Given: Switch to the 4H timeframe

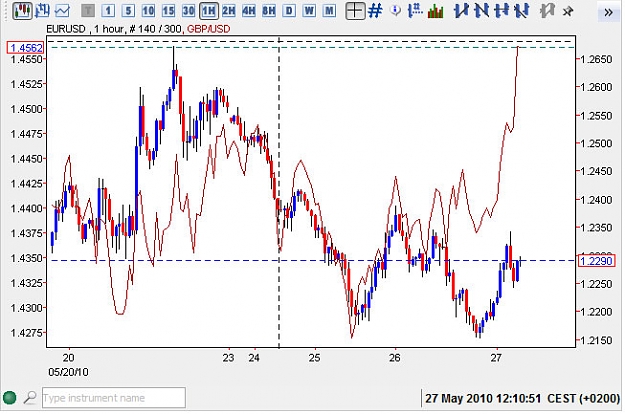Looking at the screenshot, I should (x=249, y=11).
